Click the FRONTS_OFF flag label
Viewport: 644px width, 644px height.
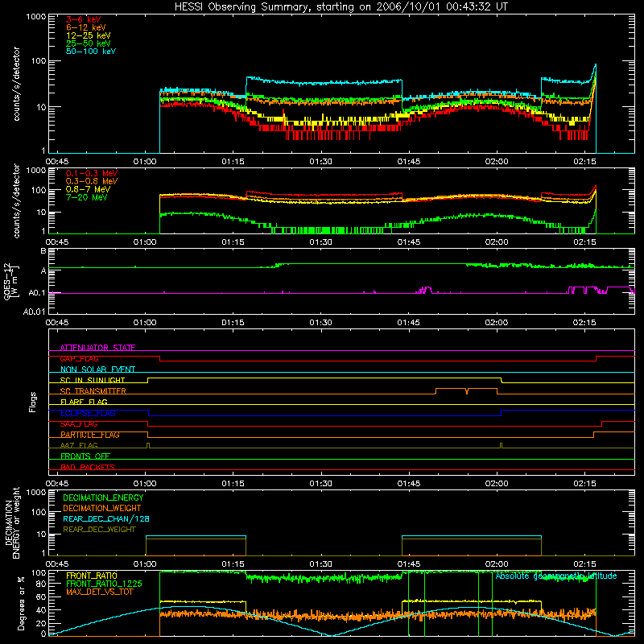[85, 456]
